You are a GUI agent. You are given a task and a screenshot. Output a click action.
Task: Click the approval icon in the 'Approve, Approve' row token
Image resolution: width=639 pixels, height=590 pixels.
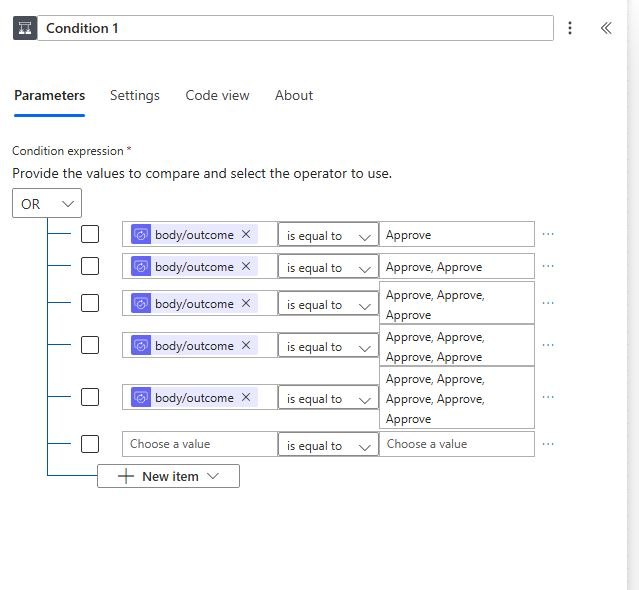(141, 266)
